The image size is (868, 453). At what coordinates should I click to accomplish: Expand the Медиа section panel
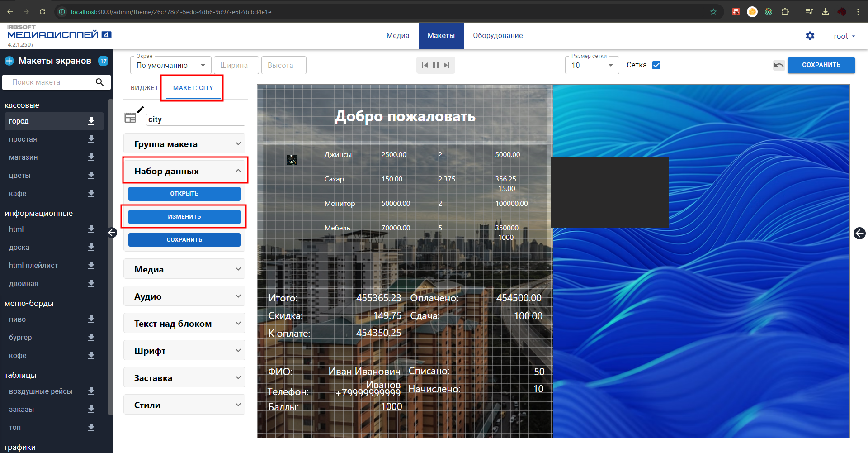pyautogui.click(x=184, y=269)
